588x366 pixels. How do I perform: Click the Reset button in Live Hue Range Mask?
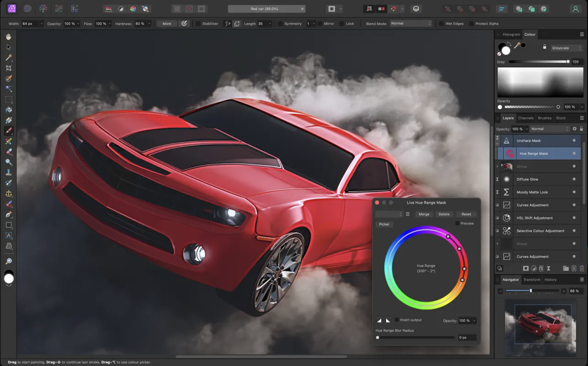pyautogui.click(x=466, y=214)
